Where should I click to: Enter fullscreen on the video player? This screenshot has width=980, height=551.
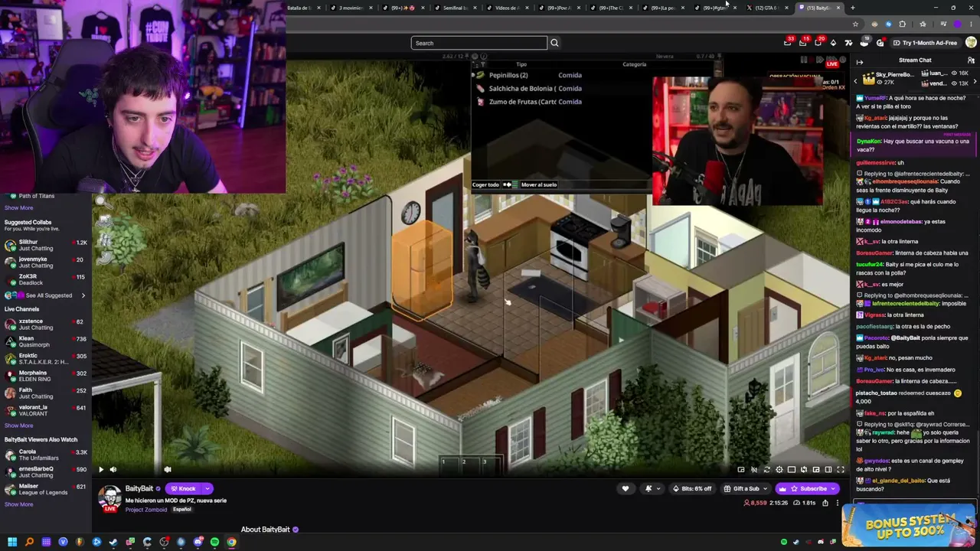click(841, 470)
